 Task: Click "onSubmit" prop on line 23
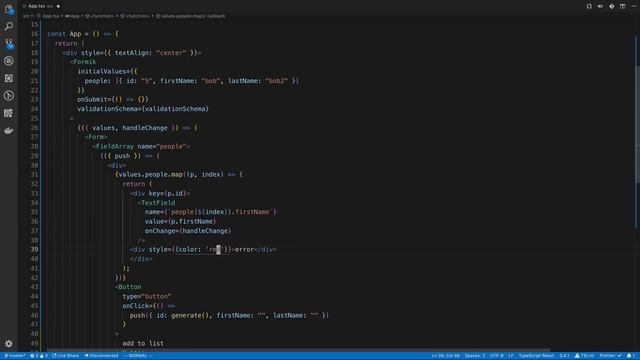click(92, 100)
